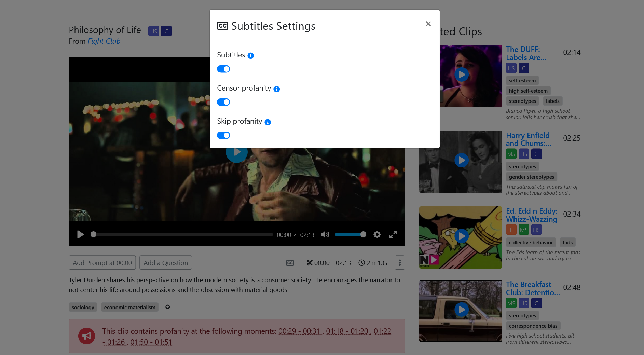
Task: Click the megaphone icon in profanity alert
Action: 87,336
